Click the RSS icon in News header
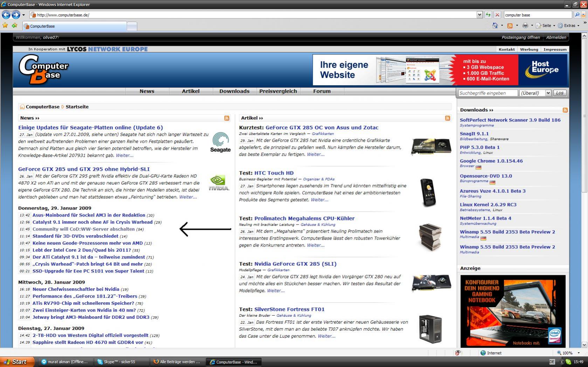588x367 pixels. (227, 118)
